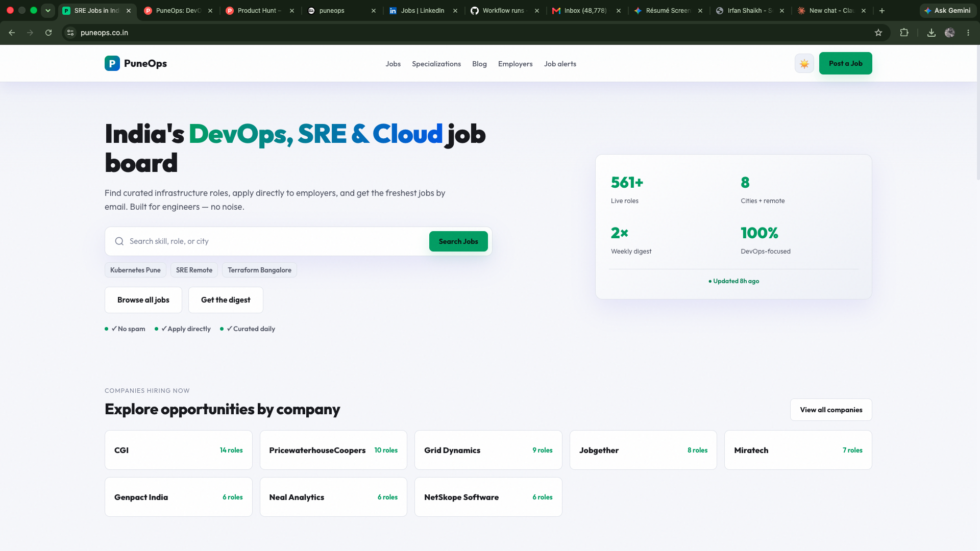
Task: Open the site information icon in address bar
Action: [70, 33]
